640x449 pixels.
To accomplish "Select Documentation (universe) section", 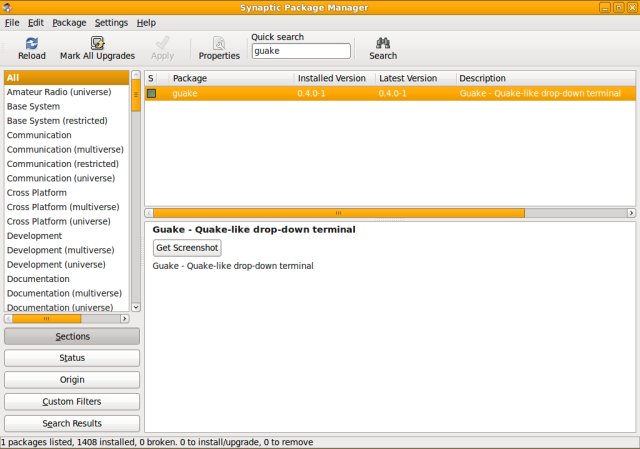I will (x=67, y=307).
